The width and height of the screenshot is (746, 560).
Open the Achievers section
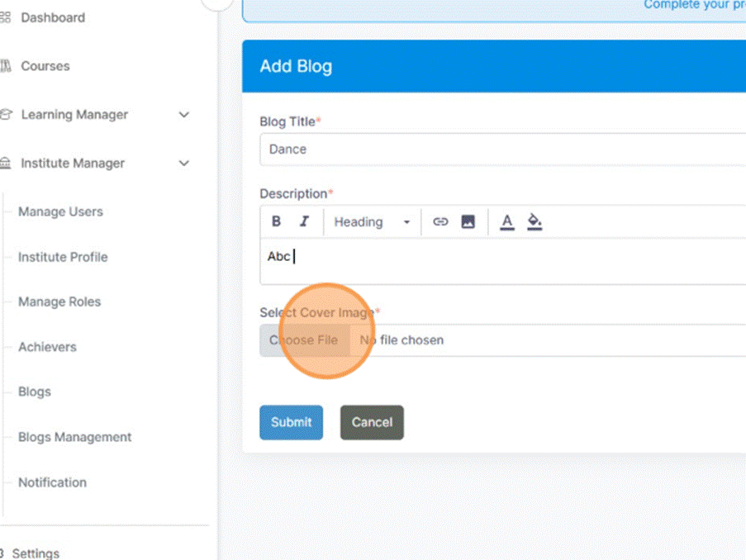pyautogui.click(x=47, y=347)
